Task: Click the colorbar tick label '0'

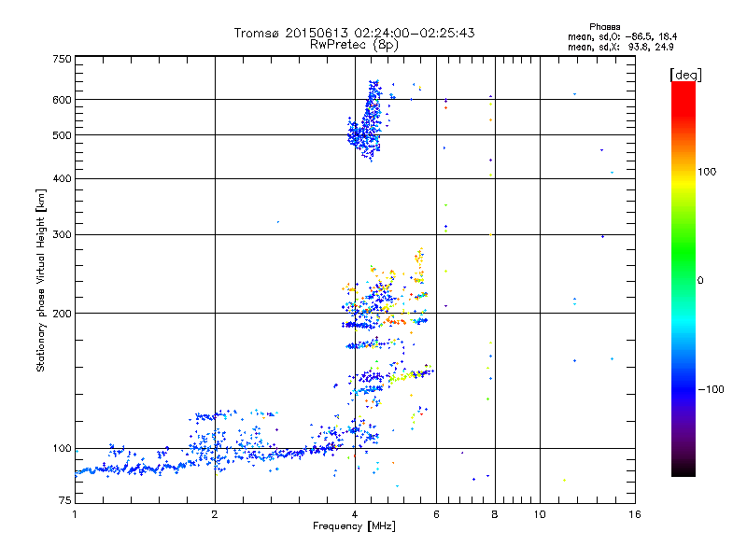Action: (x=699, y=281)
